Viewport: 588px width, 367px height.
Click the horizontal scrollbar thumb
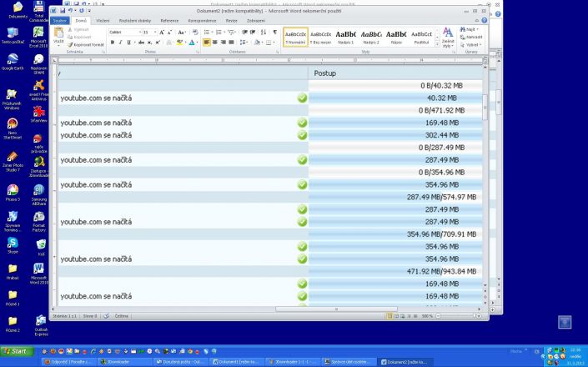[x=336, y=309]
